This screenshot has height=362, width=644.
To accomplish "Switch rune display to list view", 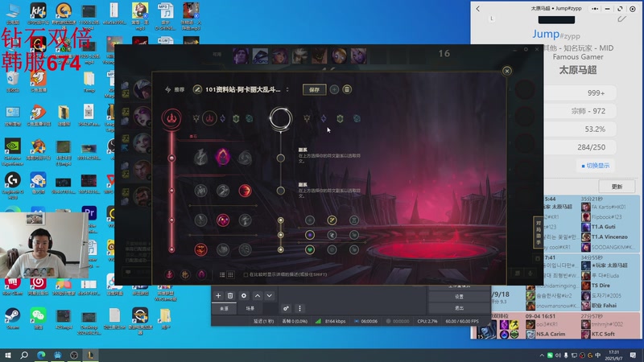I will tap(222, 274).
